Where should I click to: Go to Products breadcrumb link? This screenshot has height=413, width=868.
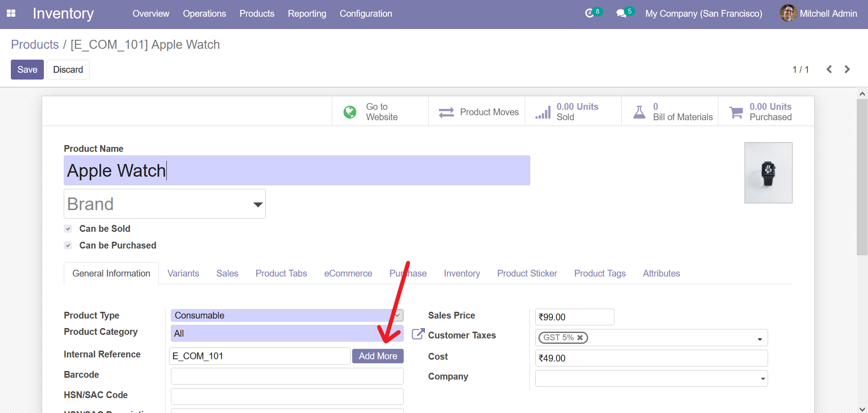click(x=35, y=45)
